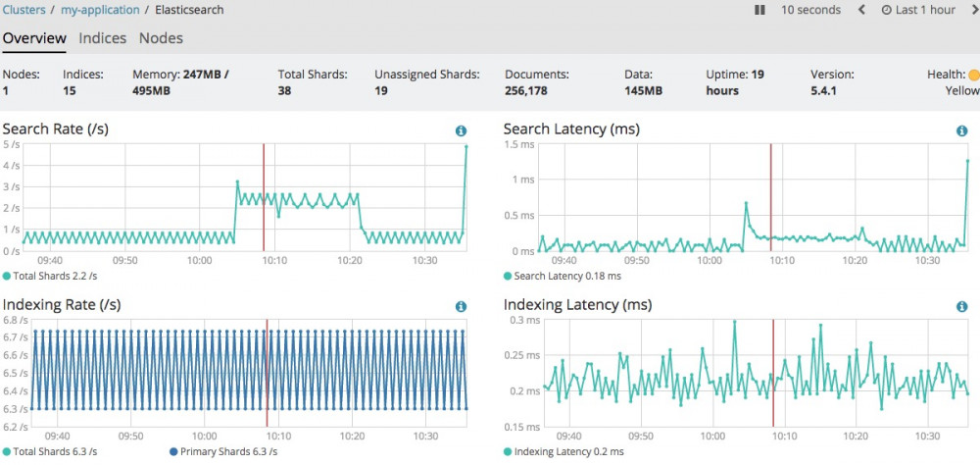Click the Memory 247MB / 495MB stat
Screen dimensions: 980x465
point(180,82)
